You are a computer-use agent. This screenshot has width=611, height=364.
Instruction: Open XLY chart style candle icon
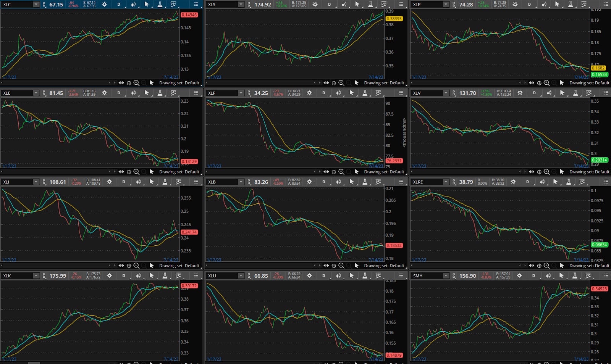[344, 5]
